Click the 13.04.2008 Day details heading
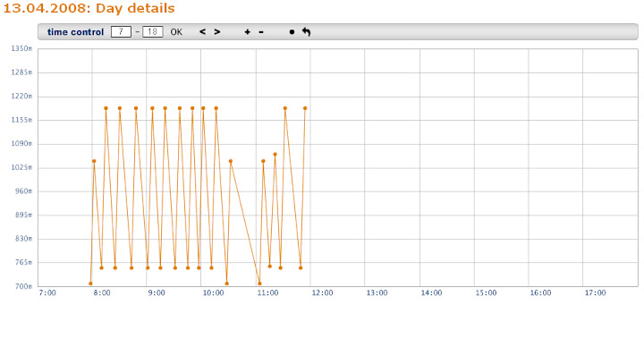This screenshot has width=644, height=347. pos(89,8)
